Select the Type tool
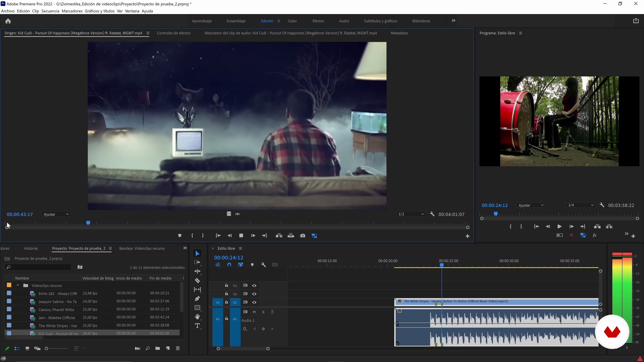The width and height of the screenshot is (644, 362). (197, 326)
